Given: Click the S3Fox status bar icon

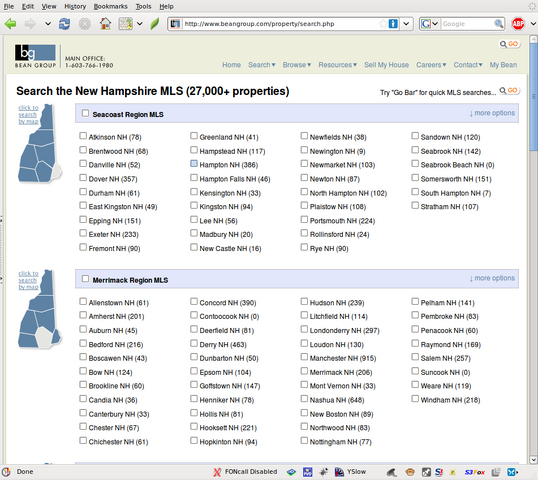Looking at the screenshot, I should (x=475, y=472).
